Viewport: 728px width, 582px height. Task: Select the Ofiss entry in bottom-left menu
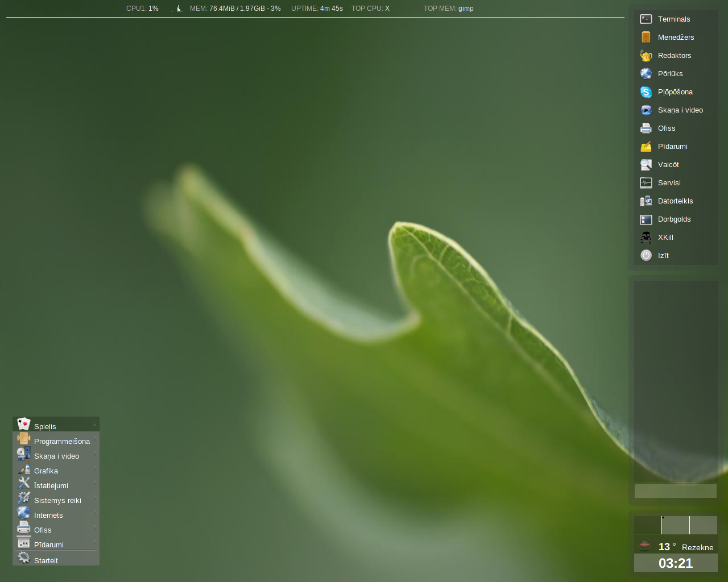click(56, 528)
